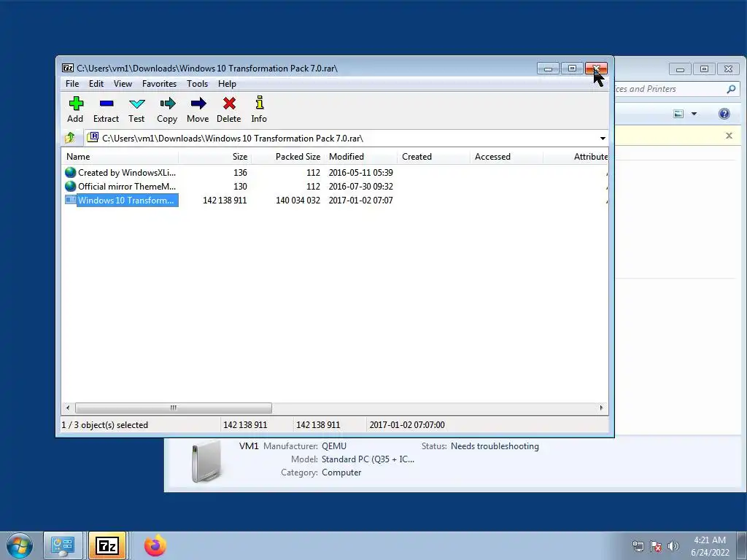Click globe icon of Official mirror ThemeM

point(71,186)
